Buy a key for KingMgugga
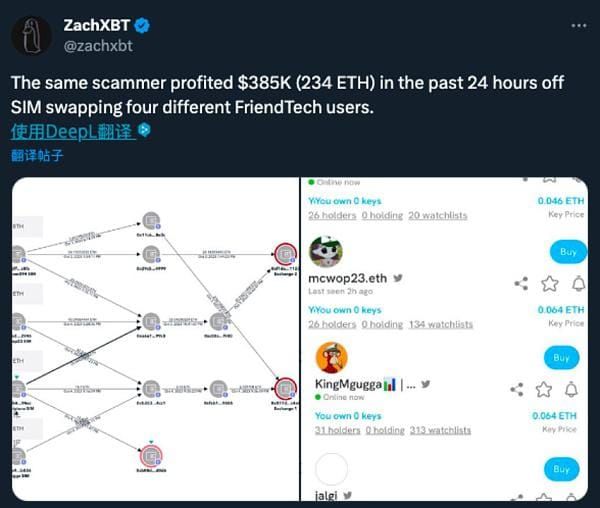 (x=561, y=358)
